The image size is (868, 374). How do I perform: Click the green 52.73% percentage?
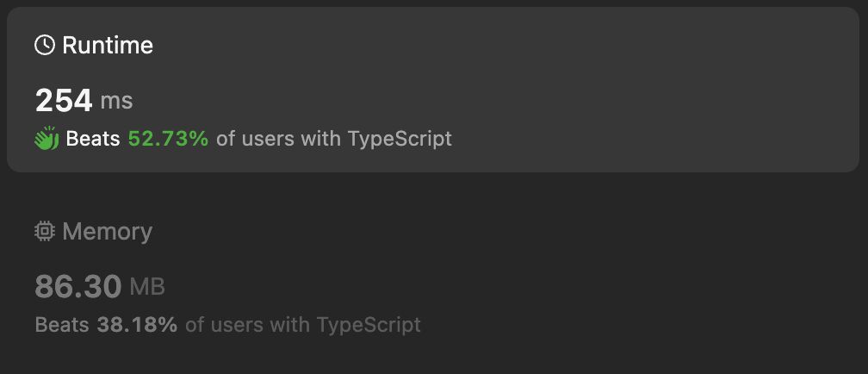click(x=168, y=139)
